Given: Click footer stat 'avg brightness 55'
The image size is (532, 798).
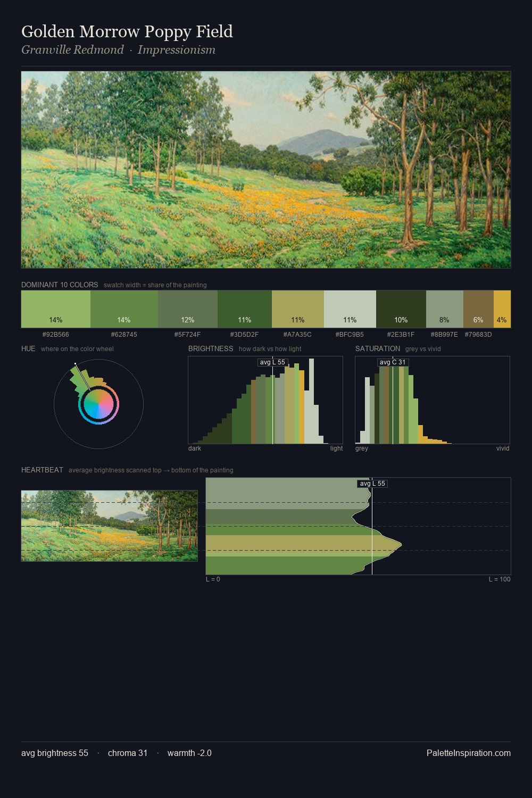Looking at the screenshot, I should pos(55,753).
